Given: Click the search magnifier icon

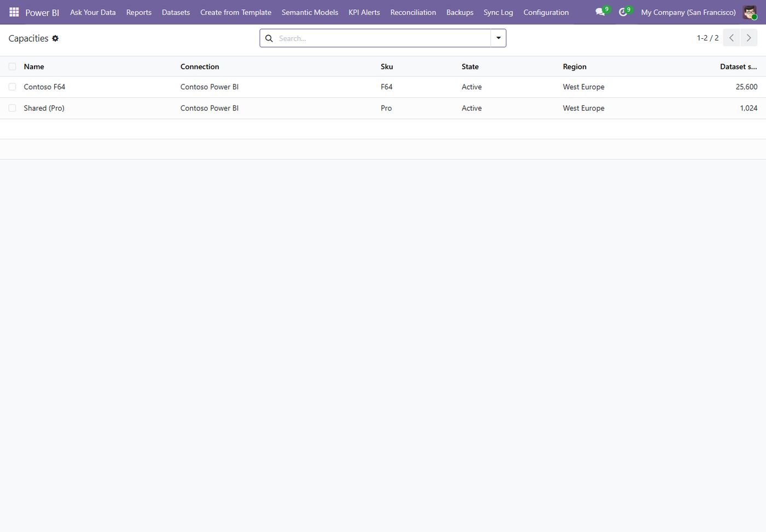Looking at the screenshot, I should point(269,38).
